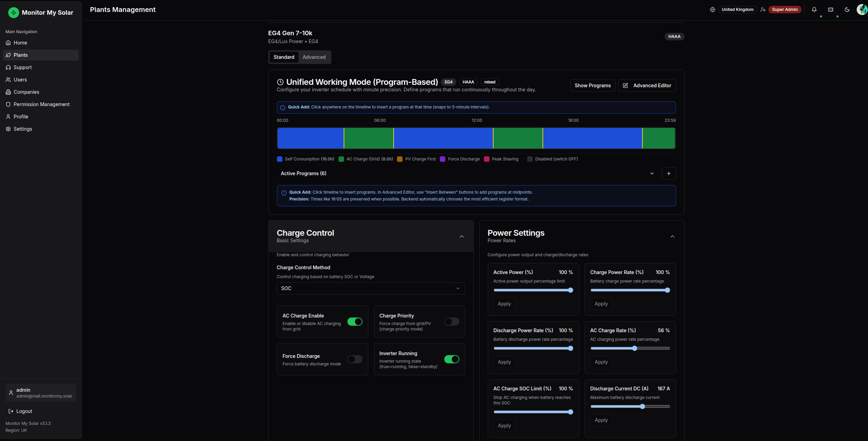Open the Charge Control Method SOC dropdown
This screenshot has width=868, height=441.
(x=371, y=288)
